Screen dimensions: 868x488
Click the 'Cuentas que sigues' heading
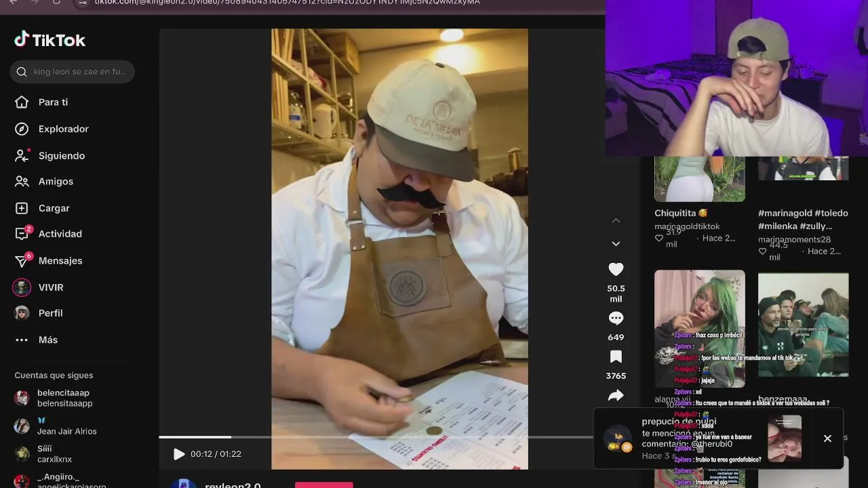tap(54, 375)
